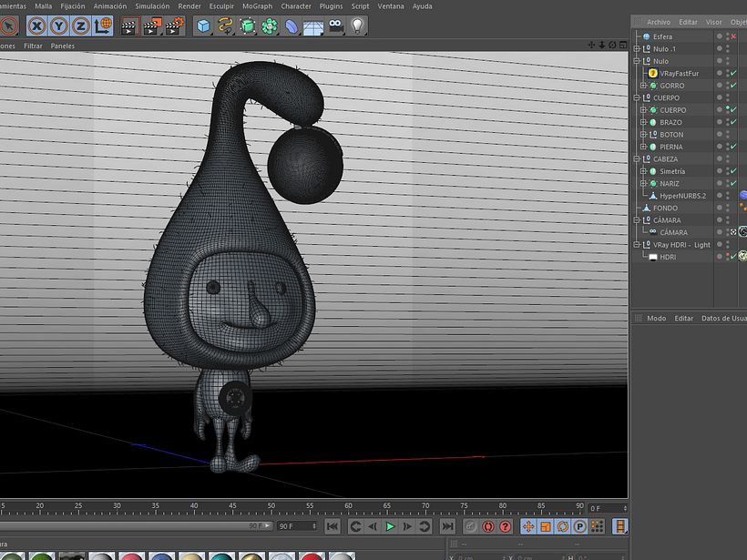Collapse the VRay HDRI - Light group
The height and width of the screenshot is (560, 747).
[637, 244]
